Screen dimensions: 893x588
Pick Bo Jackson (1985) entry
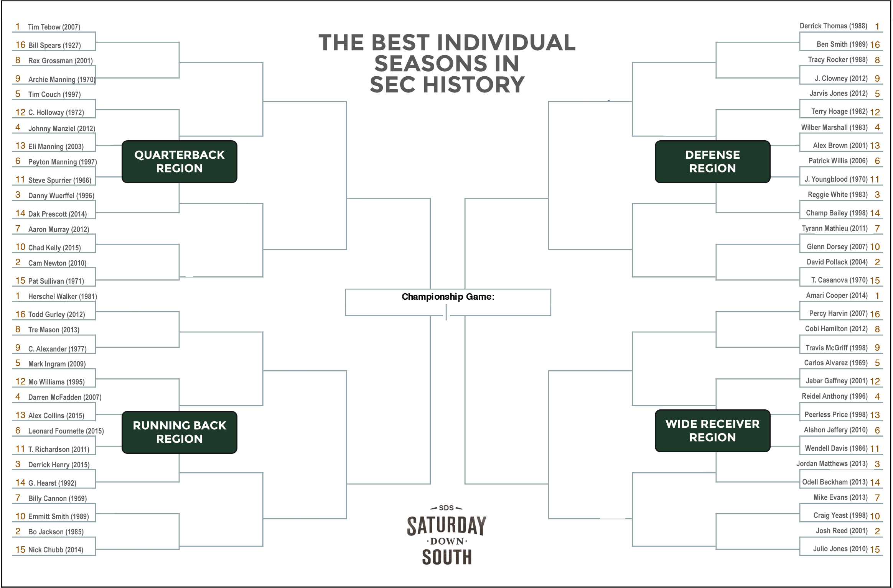[x=56, y=532]
